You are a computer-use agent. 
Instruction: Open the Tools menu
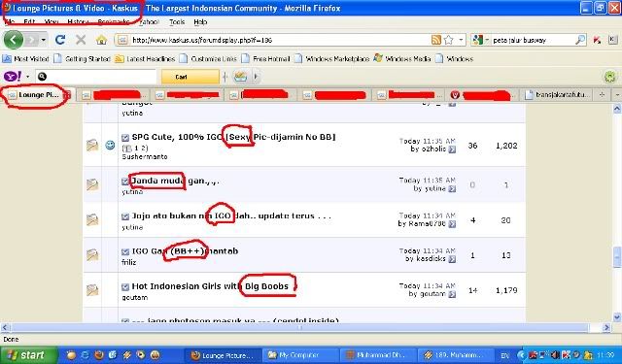(x=177, y=22)
